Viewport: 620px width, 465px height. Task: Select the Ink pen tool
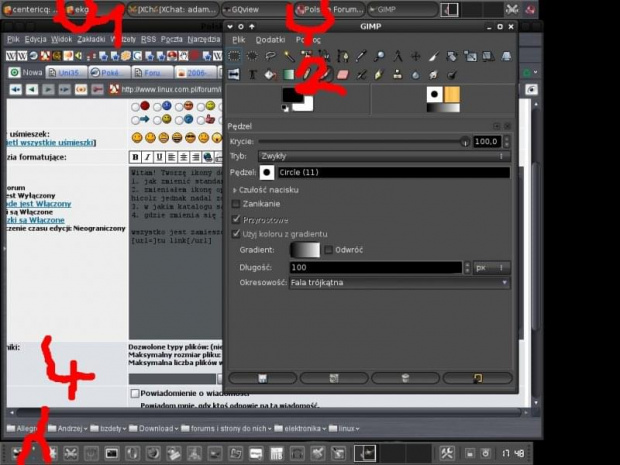click(380, 74)
